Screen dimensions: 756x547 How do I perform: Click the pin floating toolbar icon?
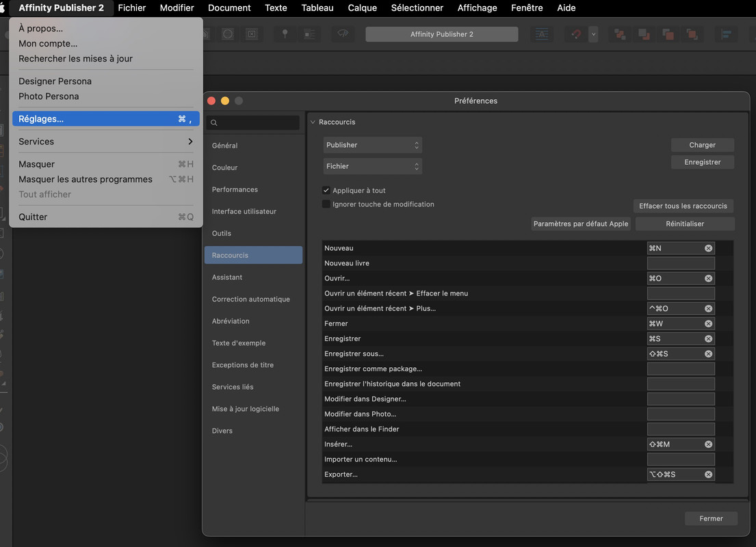[285, 34]
